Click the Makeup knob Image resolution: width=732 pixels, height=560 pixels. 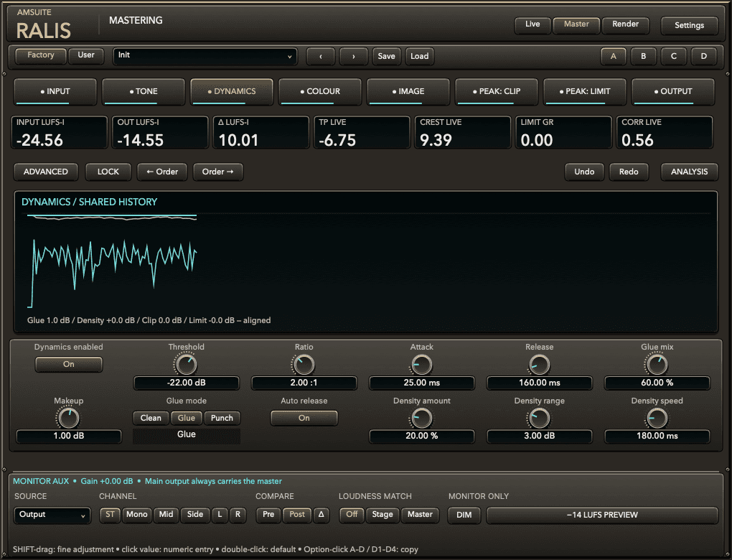[x=69, y=419]
